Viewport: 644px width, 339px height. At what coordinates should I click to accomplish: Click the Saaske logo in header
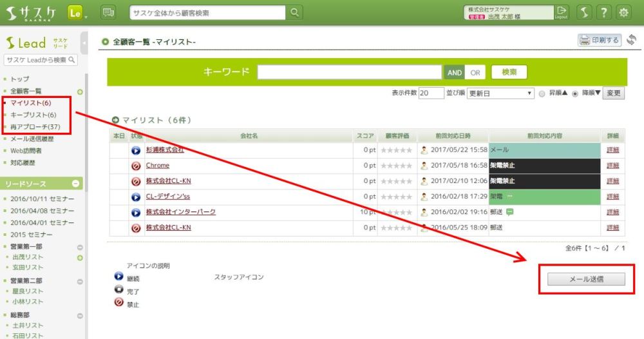click(x=31, y=13)
